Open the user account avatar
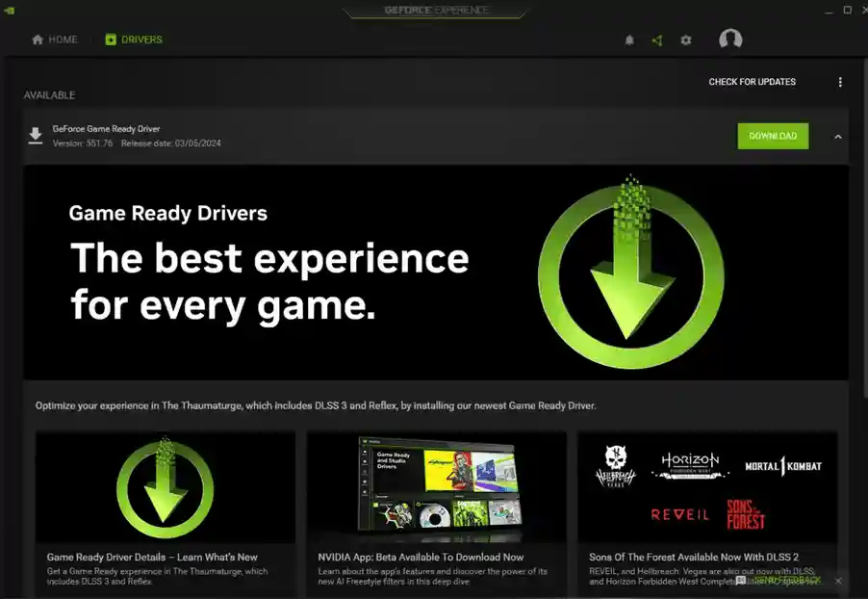 (729, 39)
